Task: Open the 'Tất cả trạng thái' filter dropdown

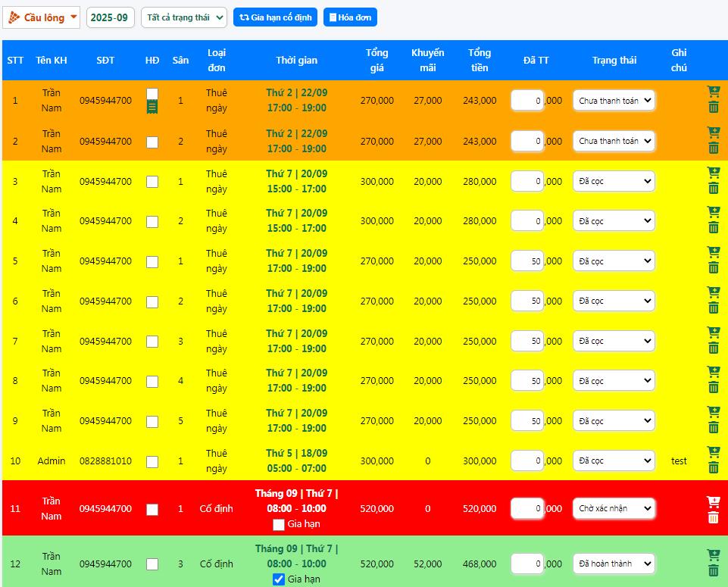Action: [x=184, y=17]
